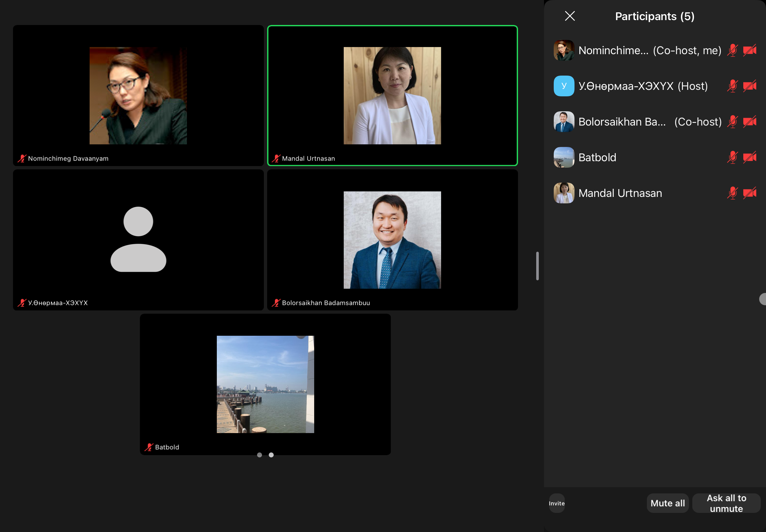Click Bolorsaikhan's video-off camera icon
Screen dimensions: 766x532
tap(749, 122)
